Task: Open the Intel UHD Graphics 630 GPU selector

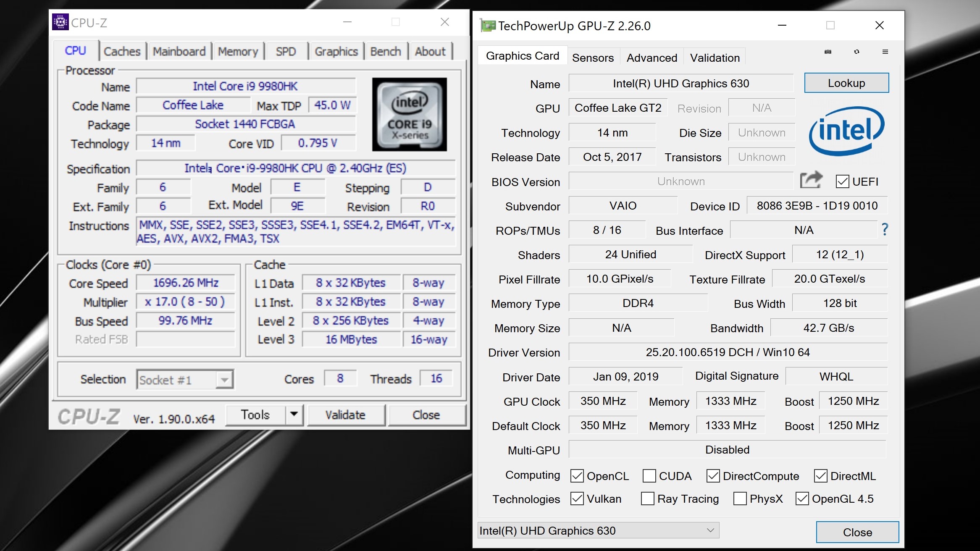Action: (x=598, y=530)
